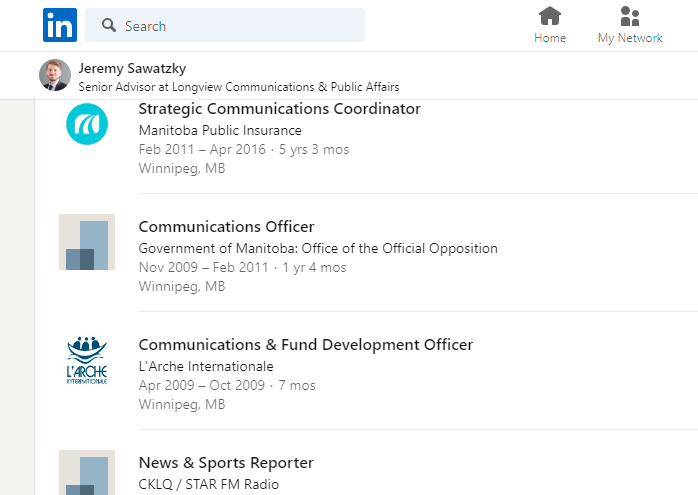Open the Home navigation item

click(550, 25)
